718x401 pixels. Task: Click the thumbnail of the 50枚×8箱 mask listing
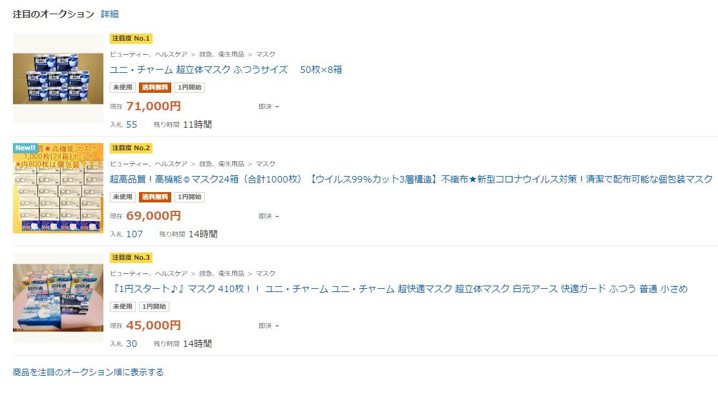point(58,80)
